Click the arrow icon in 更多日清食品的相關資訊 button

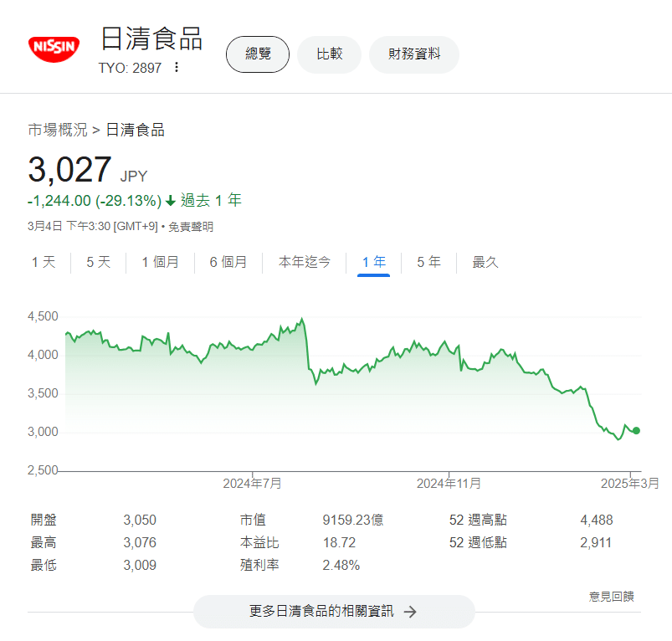(410, 612)
